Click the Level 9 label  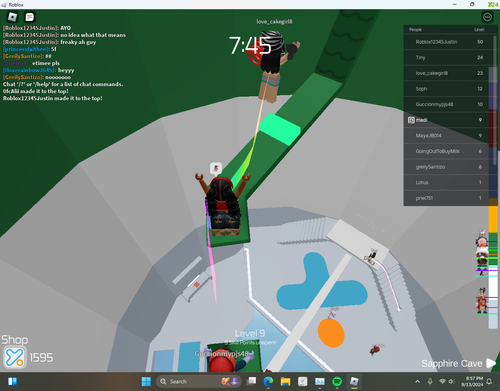(250, 333)
